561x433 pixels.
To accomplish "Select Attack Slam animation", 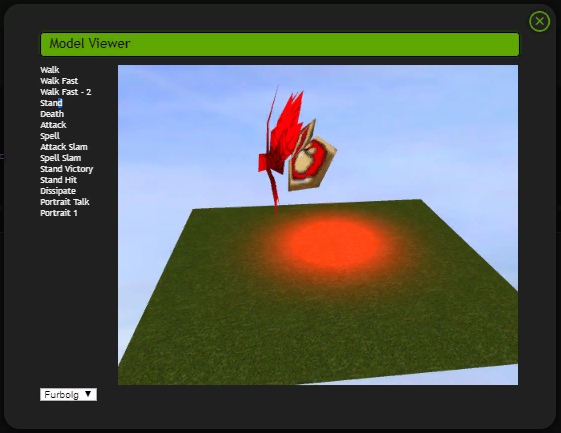I will tap(64, 147).
